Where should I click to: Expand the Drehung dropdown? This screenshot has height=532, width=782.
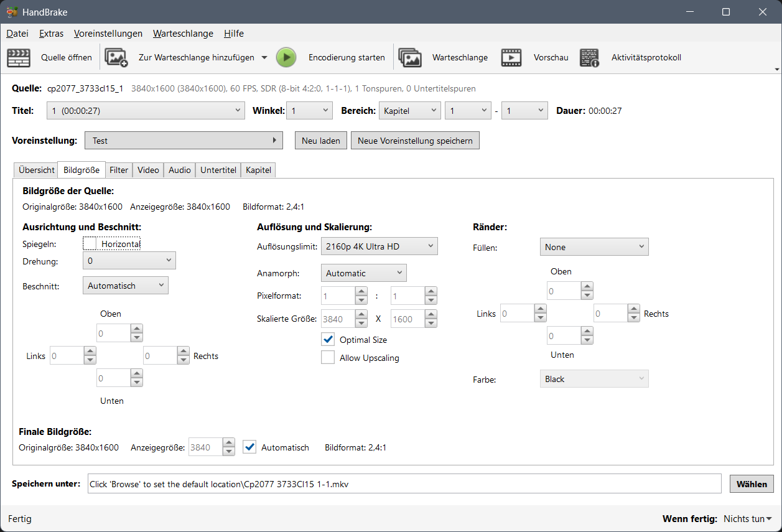coord(129,261)
